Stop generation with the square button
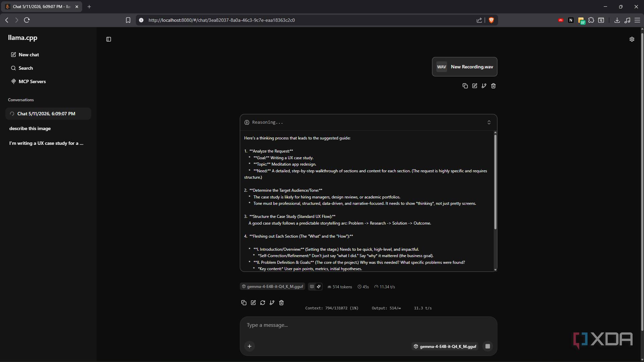The height and width of the screenshot is (362, 644). pyautogui.click(x=488, y=346)
